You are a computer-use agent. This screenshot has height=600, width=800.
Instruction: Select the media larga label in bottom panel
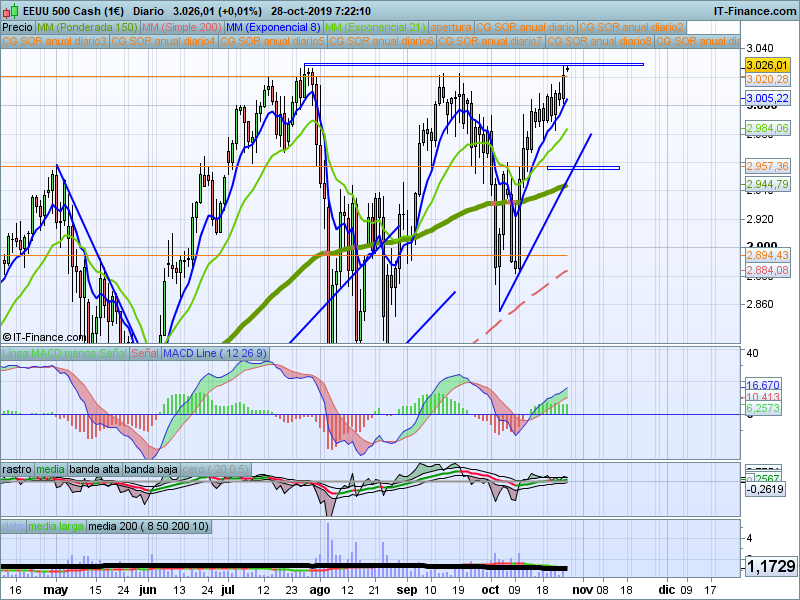tap(56, 525)
